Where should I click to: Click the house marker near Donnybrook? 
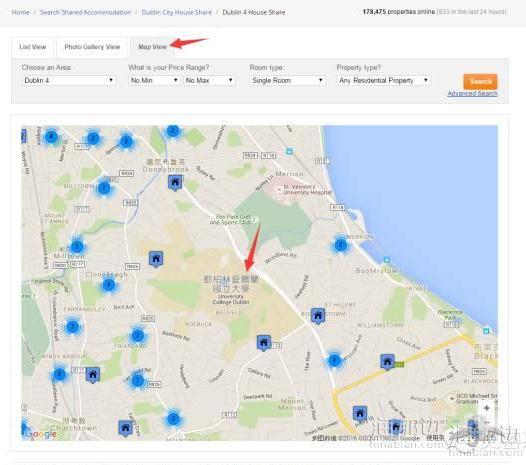point(175,183)
